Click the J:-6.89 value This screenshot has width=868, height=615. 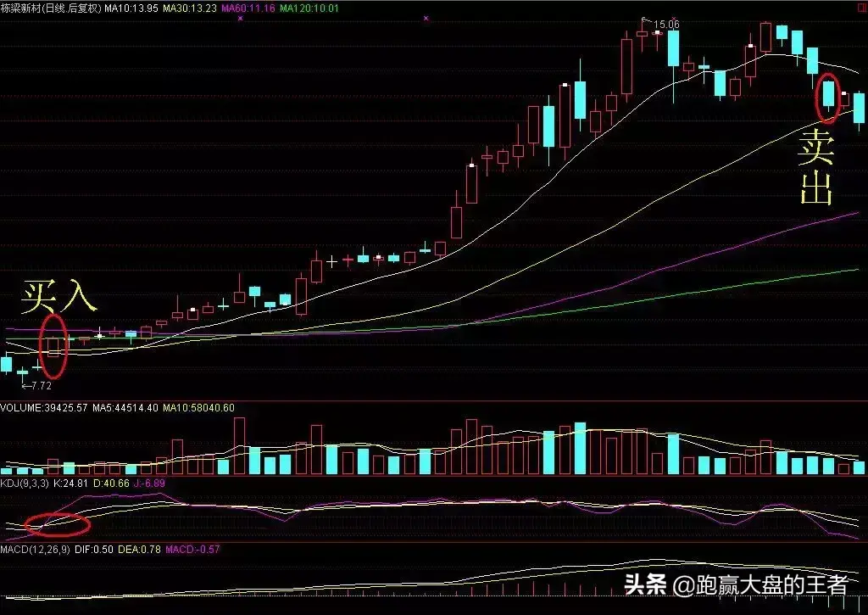(149, 484)
